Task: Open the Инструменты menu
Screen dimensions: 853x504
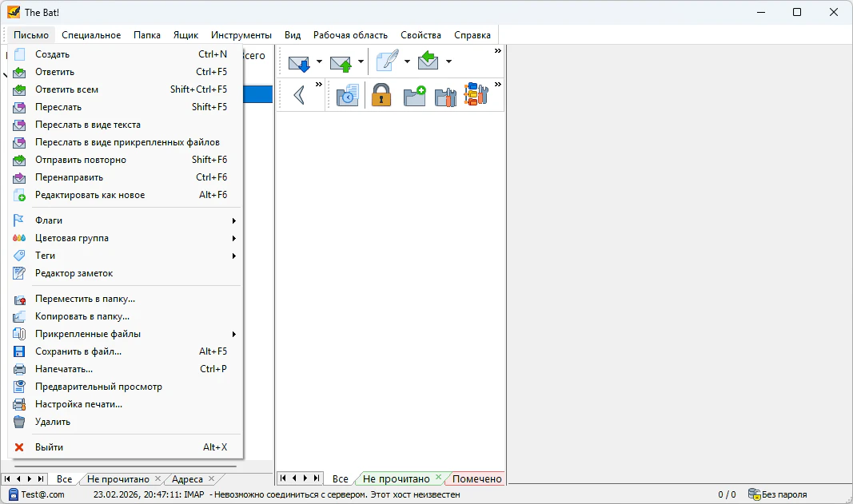Action: (241, 35)
